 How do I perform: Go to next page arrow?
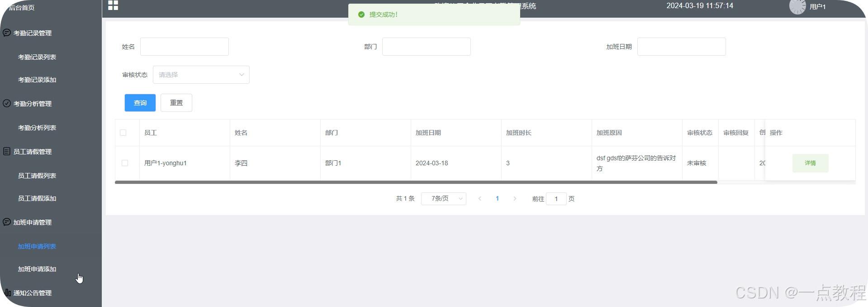pyautogui.click(x=515, y=198)
